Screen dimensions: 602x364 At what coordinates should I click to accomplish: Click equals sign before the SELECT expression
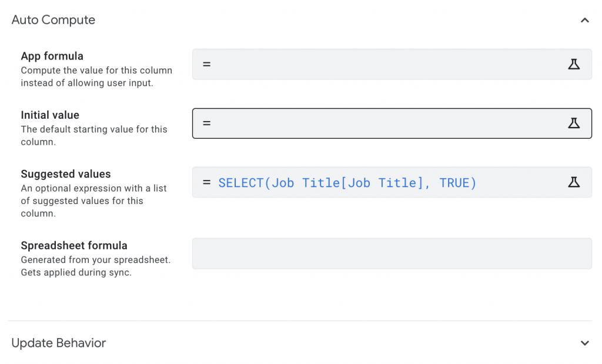tap(206, 182)
